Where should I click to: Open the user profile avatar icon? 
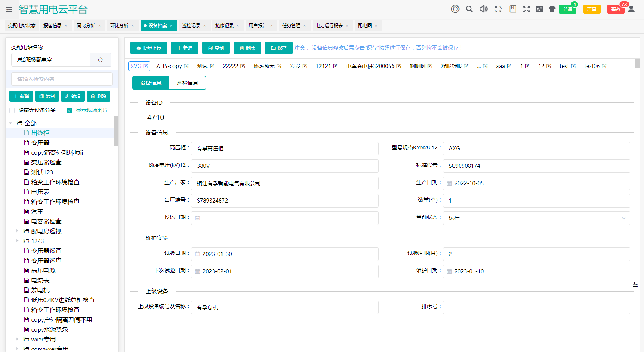pos(631,9)
